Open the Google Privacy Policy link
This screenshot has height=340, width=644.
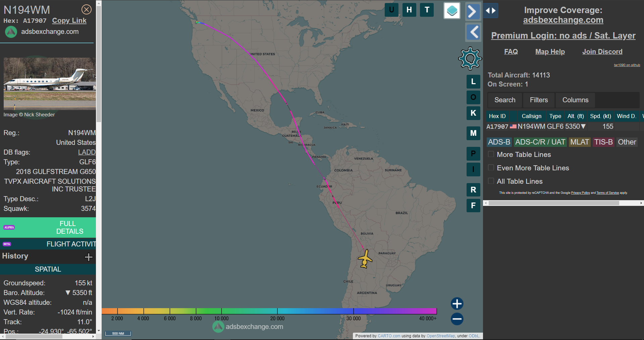click(580, 193)
